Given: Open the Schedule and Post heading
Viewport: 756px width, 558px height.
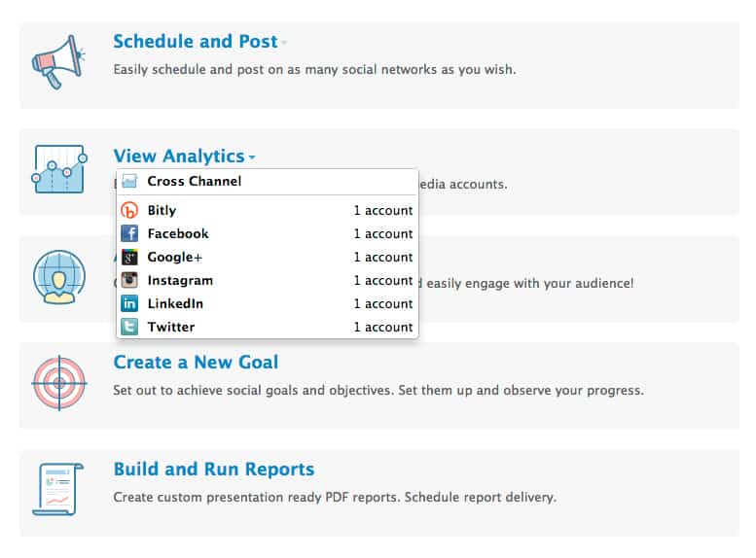Looking at the screenshot, I should coord(196,42).
